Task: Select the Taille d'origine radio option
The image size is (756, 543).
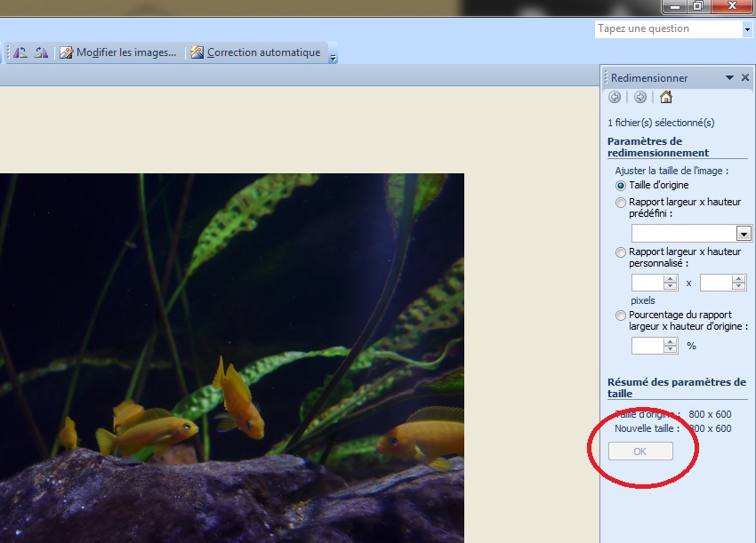Action: [621, 186]
